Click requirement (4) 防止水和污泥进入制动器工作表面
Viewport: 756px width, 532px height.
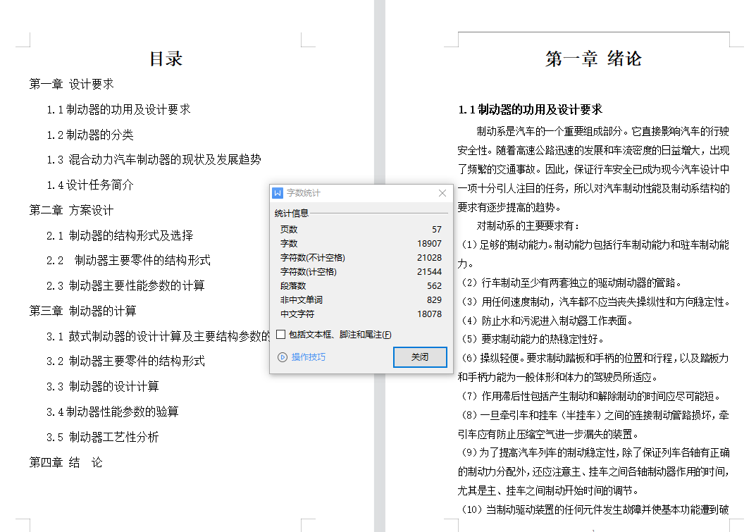point(547,321)
